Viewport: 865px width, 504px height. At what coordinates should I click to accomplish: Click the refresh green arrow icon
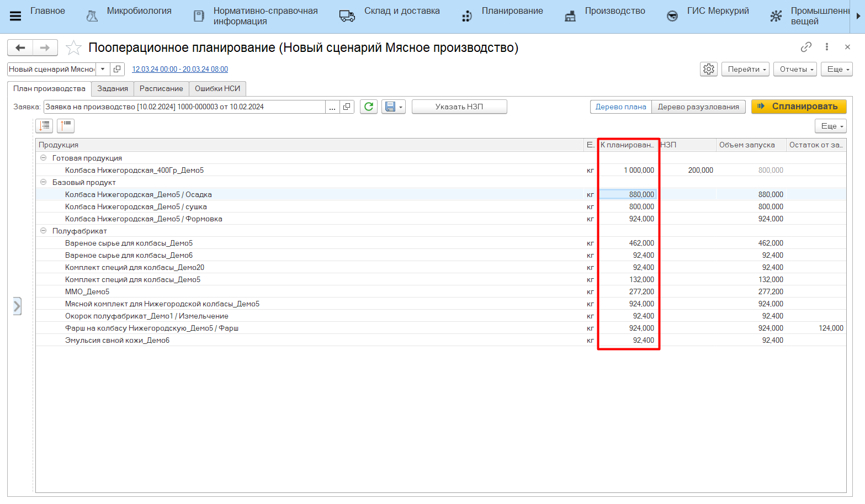coord(369,107)
